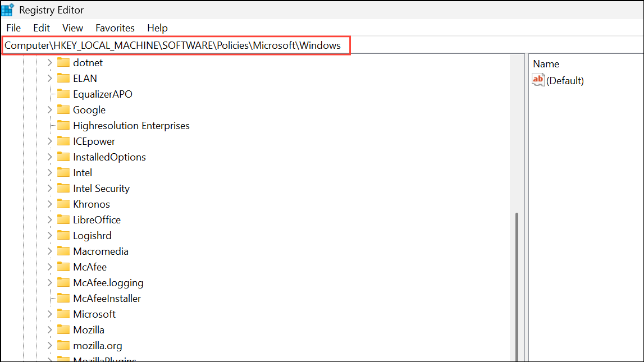
Task: Open the File menu
Action: (13, 28)
